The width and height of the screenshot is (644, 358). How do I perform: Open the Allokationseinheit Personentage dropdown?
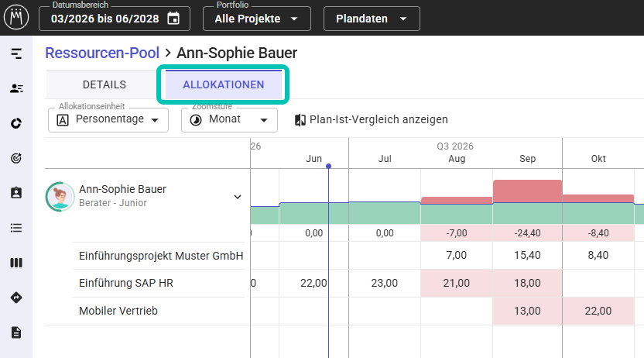[108, 119]
